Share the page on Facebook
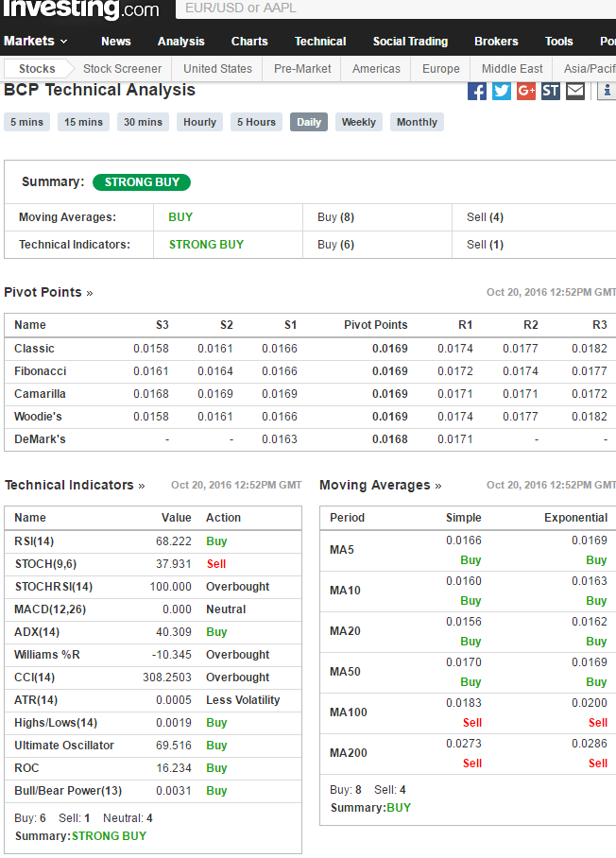 pos(477,91)
